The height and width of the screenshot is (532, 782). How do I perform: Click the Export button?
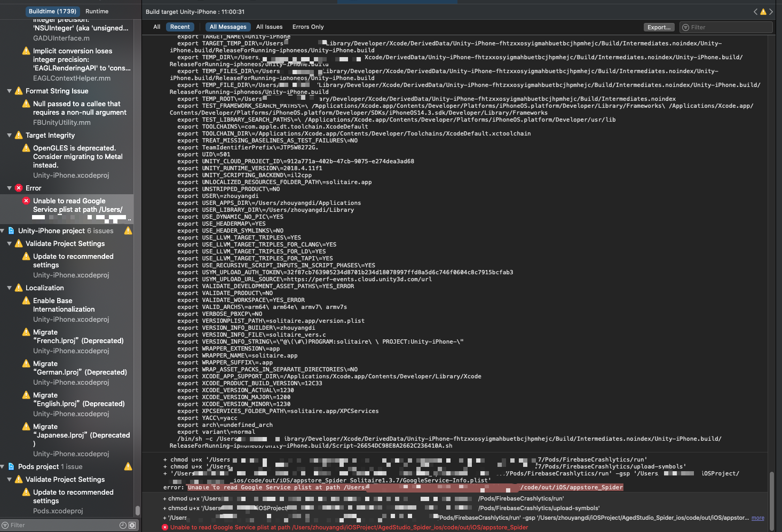(659, 27)
